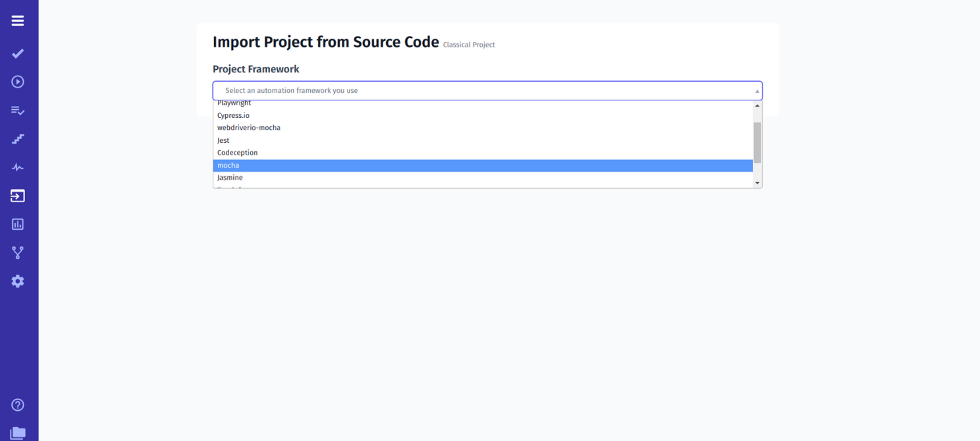Open the help question mark icon
This screenshot has width=980, height=441.
(17, 405)
